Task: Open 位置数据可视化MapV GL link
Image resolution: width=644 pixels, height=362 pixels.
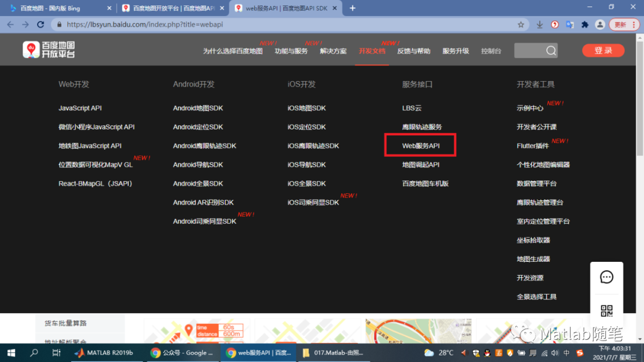Action: click(95, 165)
